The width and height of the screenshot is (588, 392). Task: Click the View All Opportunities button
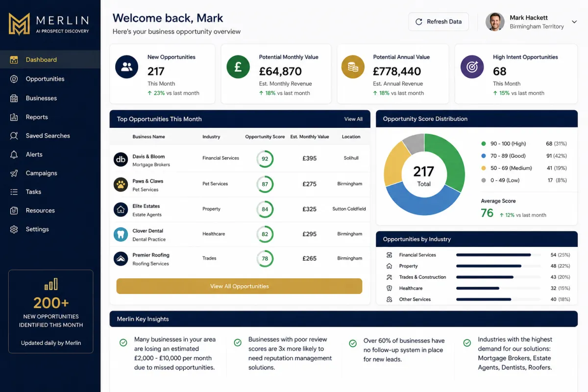click(x=239, y=286)
